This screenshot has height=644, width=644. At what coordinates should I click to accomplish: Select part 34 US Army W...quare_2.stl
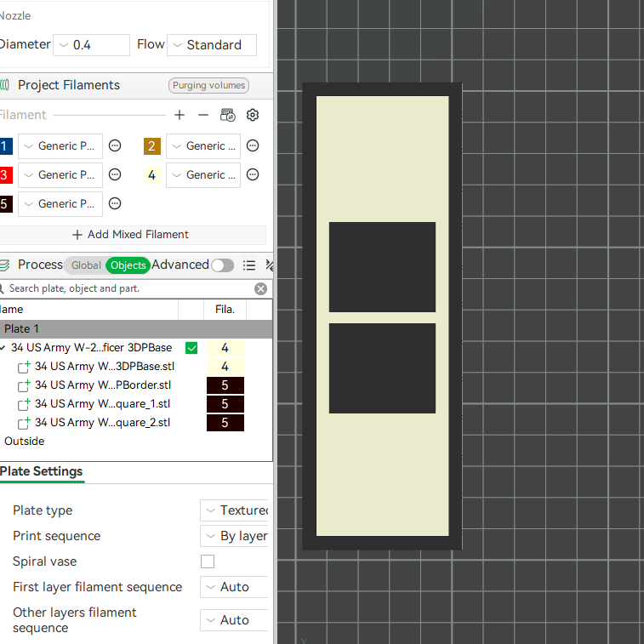tap(102, 423)
